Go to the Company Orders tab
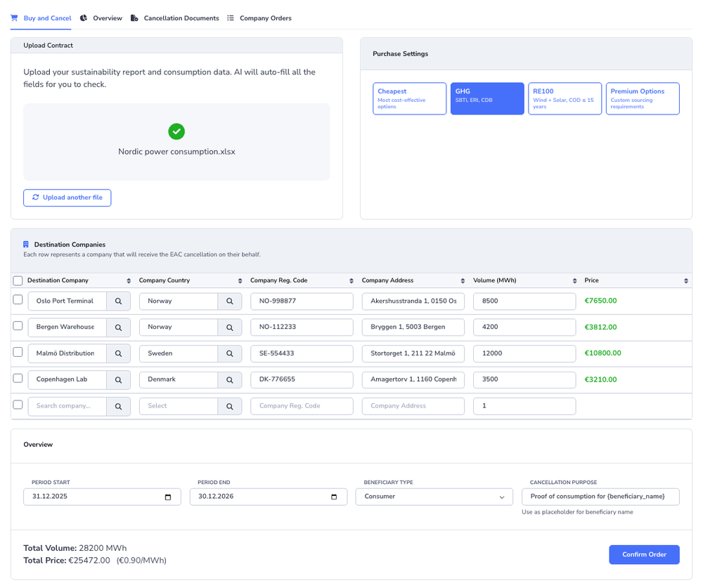Screen dimensions: 703x588 tap(259, 18)
